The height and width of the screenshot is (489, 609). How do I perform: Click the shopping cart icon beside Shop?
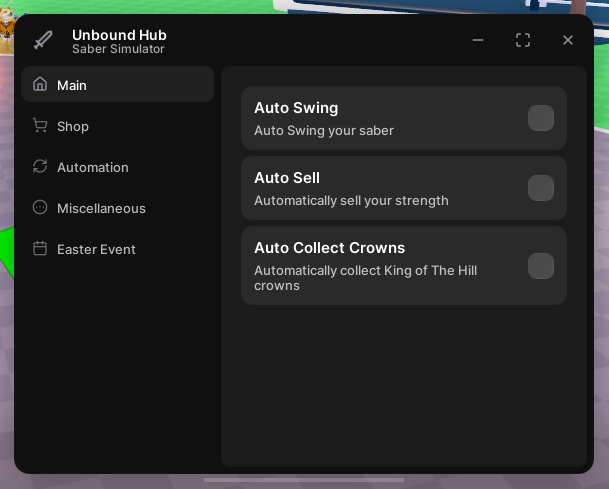coord(40,125)
